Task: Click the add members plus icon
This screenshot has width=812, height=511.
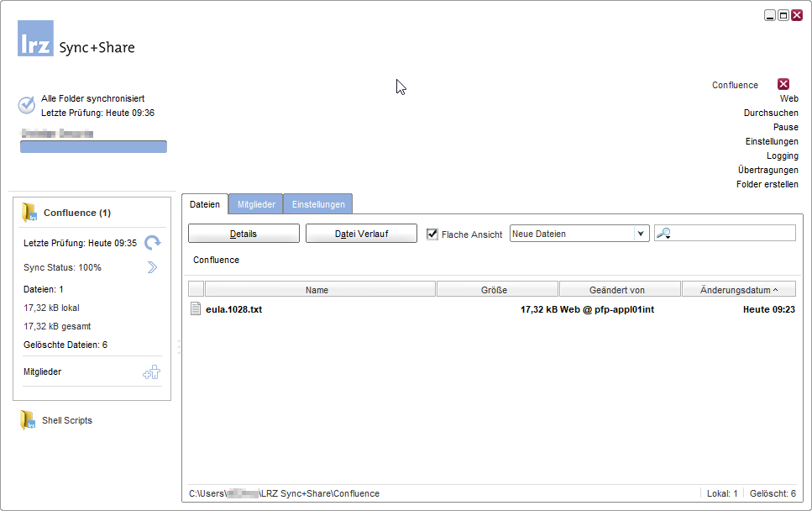Action: pos(152,372)
